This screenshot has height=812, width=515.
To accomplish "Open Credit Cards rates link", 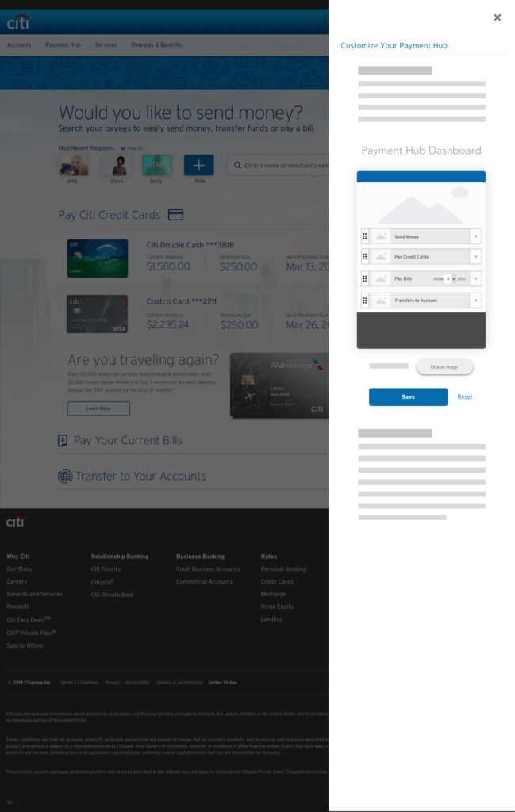I will (277, 581).
